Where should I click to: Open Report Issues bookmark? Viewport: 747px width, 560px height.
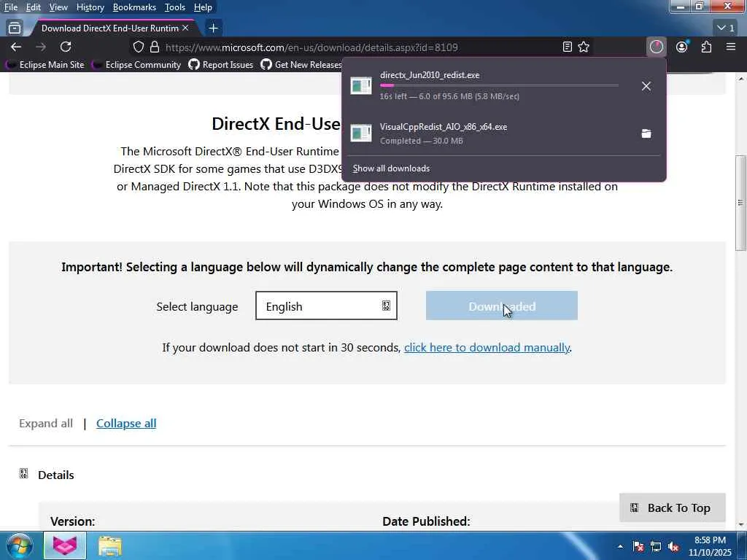(x=220, y=65)
